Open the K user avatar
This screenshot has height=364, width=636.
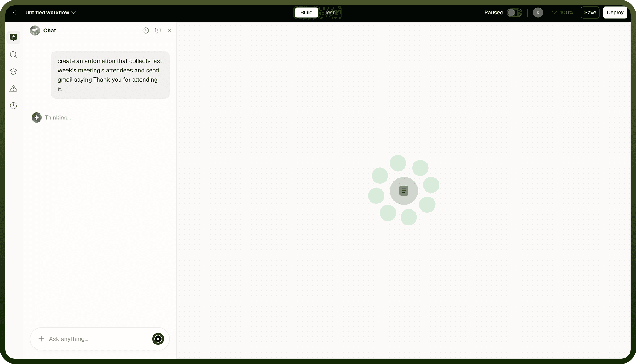[x=538, y=13]
